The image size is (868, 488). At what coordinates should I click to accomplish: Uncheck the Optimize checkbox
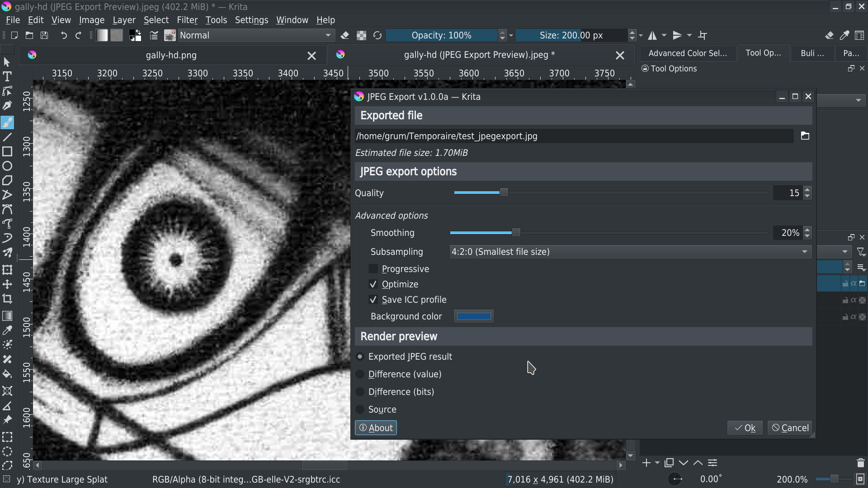point(373,284)
